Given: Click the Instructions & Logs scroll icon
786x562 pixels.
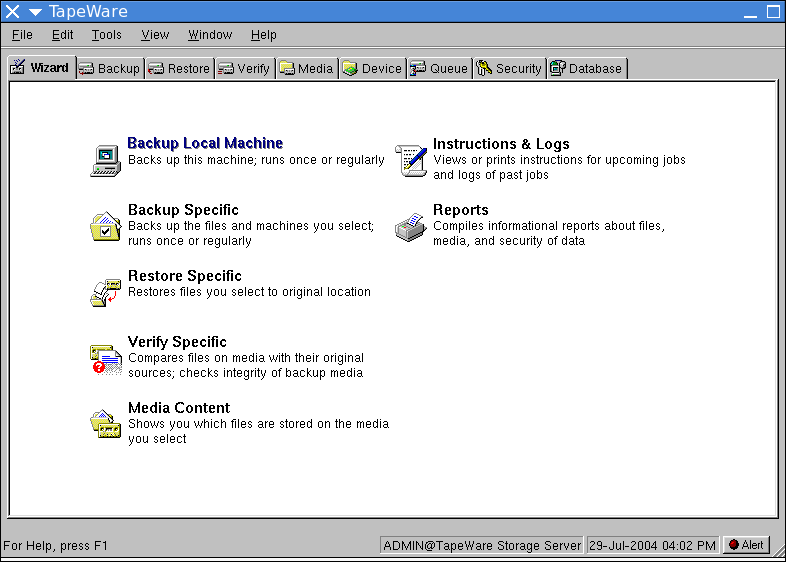Looking at the screenshot, I should (411, 160).
